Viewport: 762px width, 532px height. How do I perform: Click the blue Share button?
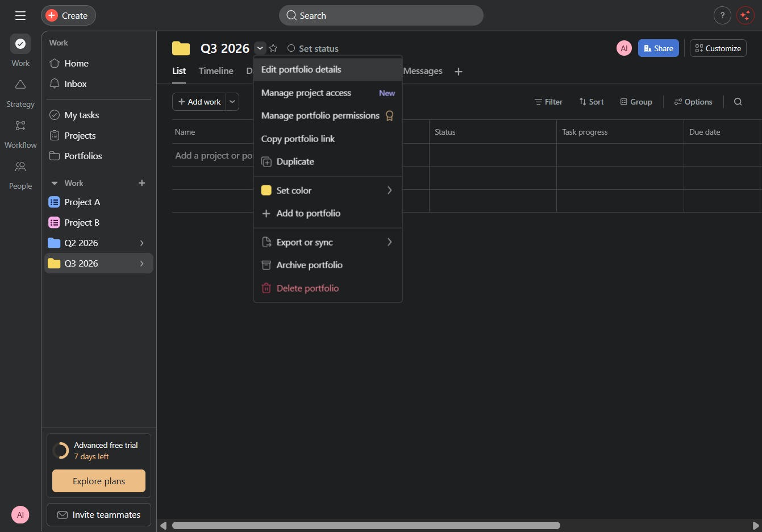coord(658,48)
